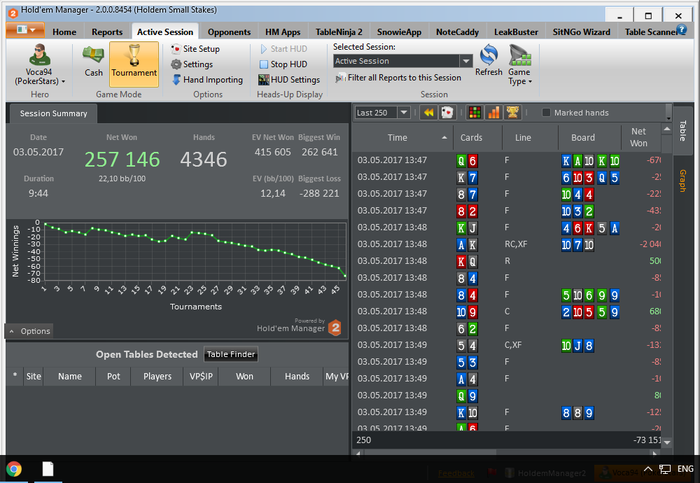Open the NoteCaddy tab

[457, 32]
